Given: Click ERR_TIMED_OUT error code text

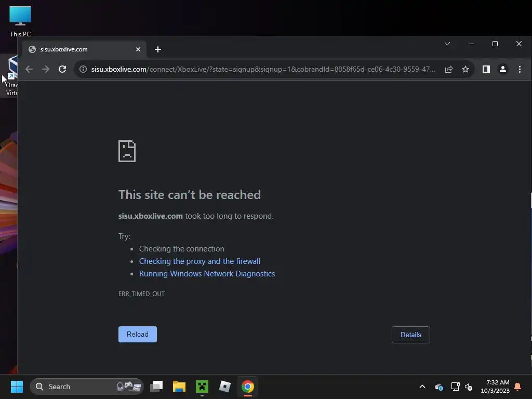Looking at the screenshot, I should (x=141, y=294).
